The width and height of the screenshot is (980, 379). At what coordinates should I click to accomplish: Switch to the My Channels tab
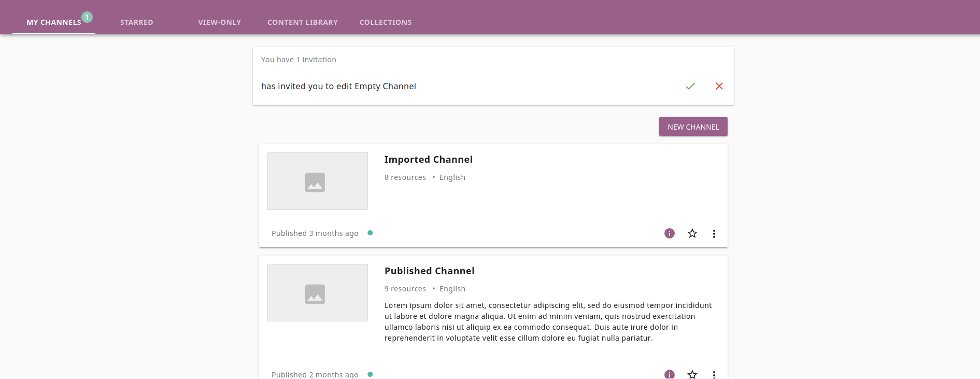coord(54,22)
